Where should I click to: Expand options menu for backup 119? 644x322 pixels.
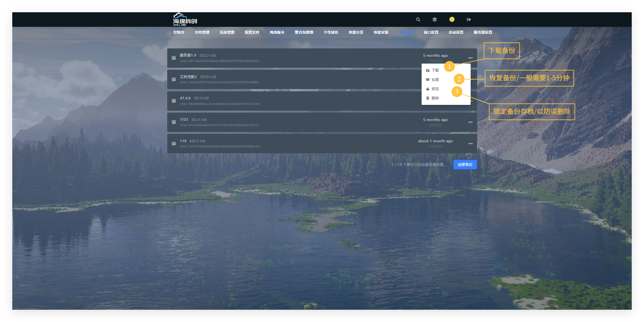[x=470, y=144]
